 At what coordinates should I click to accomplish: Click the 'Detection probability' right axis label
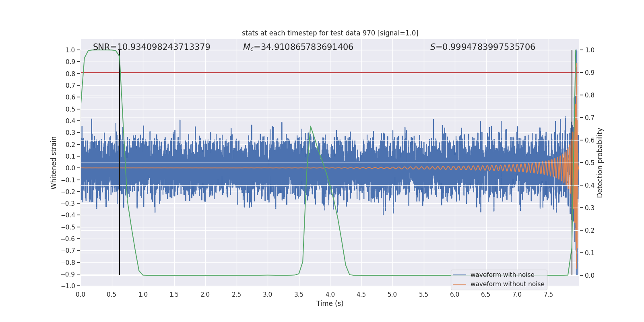pos(600,163)
